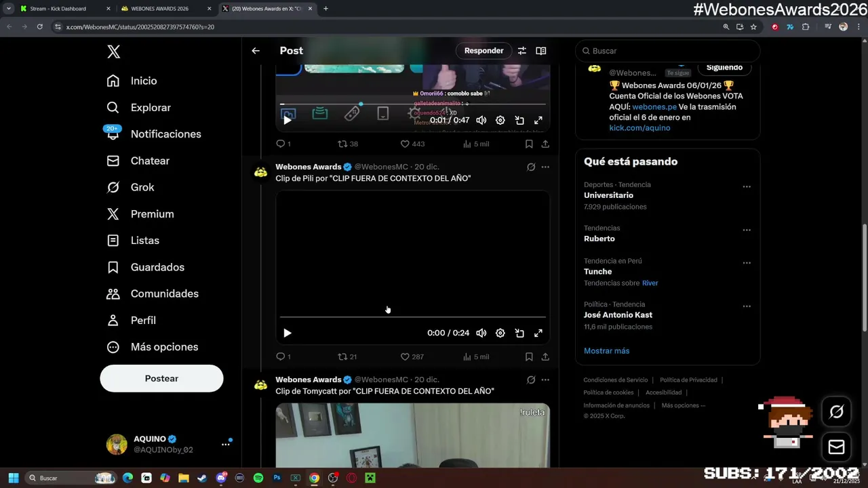Open Clip de Tomycatt video thumbnail

pyautogui.click(x=413, y=435)
